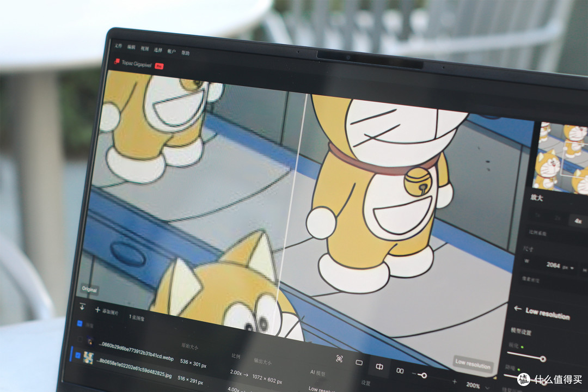Select the 4x upscale option
The width and height of the screenshot is (588, 392).
click(578, 221)
